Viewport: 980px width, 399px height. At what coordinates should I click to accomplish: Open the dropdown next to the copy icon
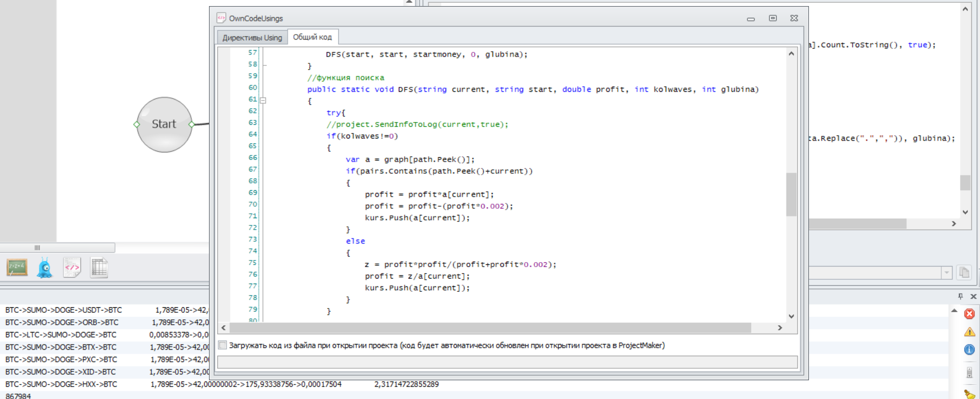[946, 273]
